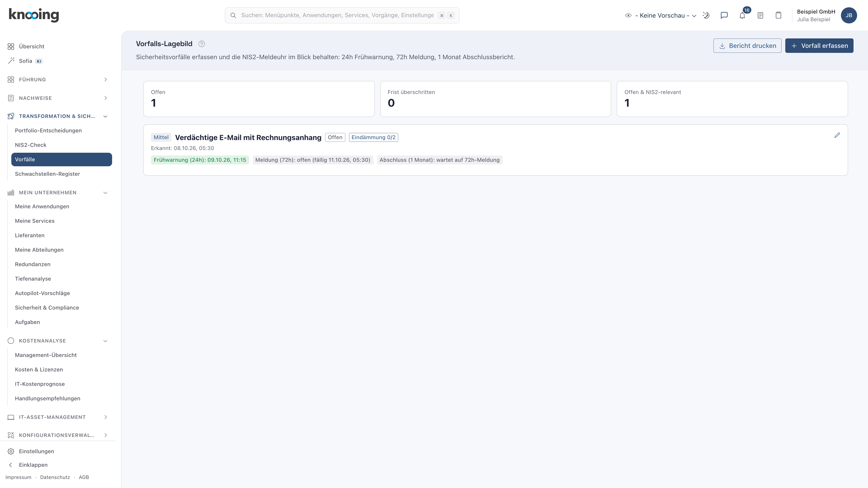Toggle dark mode moon icon

point(706,16)
